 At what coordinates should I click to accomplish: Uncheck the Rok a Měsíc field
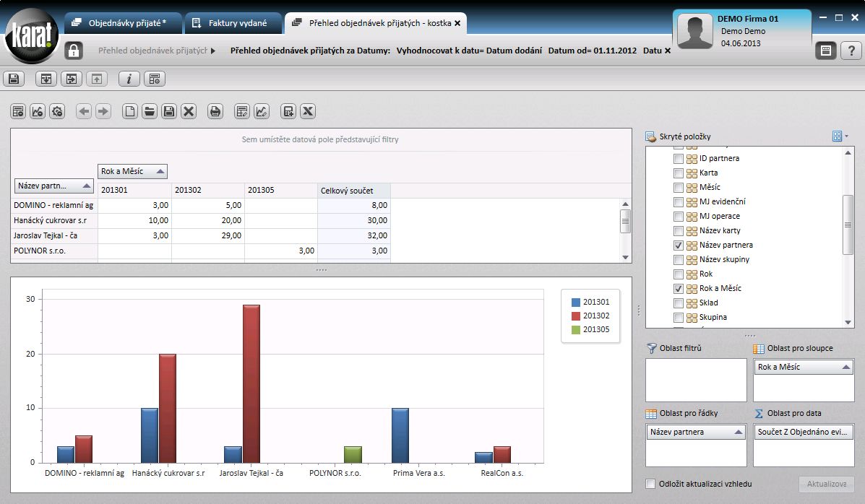tap(679, 288)
